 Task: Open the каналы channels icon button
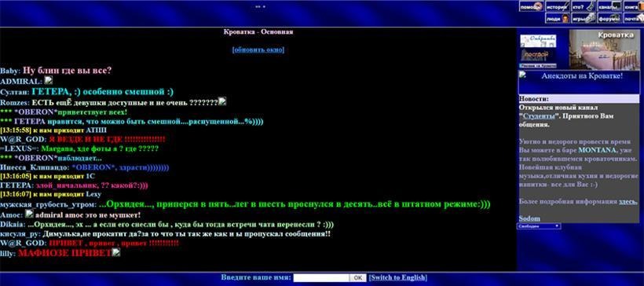click(609, 6)
